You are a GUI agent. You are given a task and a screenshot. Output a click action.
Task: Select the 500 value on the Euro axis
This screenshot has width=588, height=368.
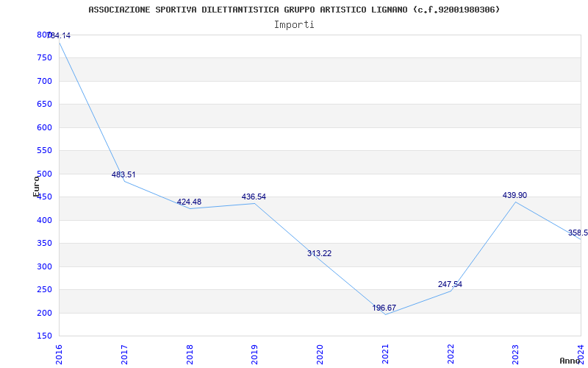[x=44, y=174]
